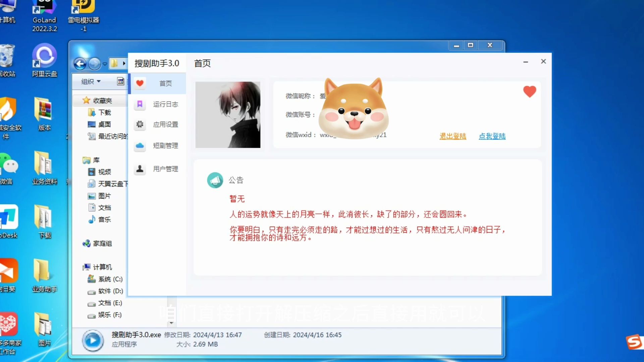Click 搜剧助手3.0.exe file icon in details pane
Image resolution: width=644 pixels, height=362 pixels.
(x=93, y=341)
